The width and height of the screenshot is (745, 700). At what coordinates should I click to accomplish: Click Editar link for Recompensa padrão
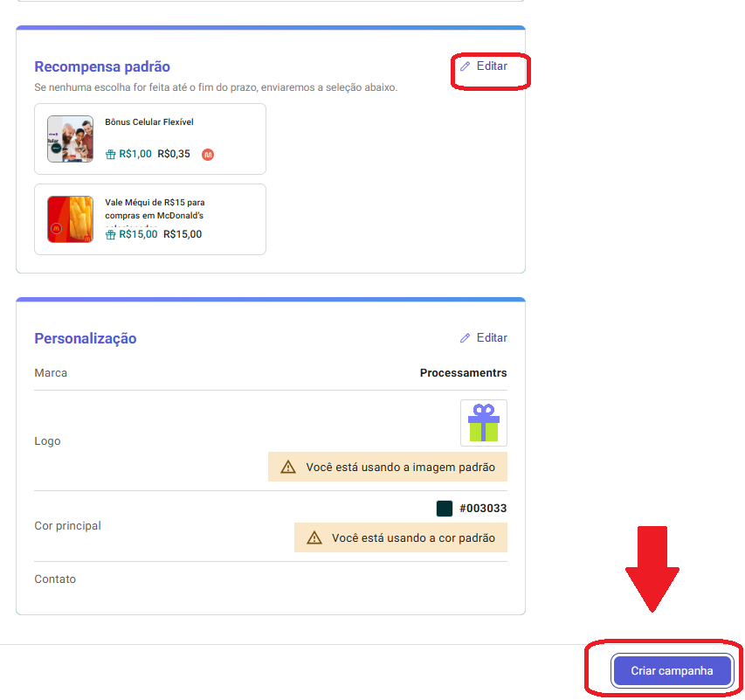tap(491, 66)
